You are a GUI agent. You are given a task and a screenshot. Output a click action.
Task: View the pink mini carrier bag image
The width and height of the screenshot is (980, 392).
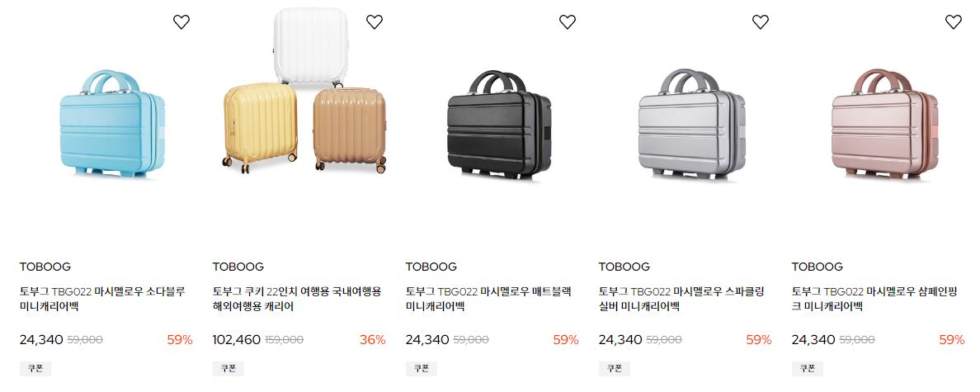(x=884, y=124)
